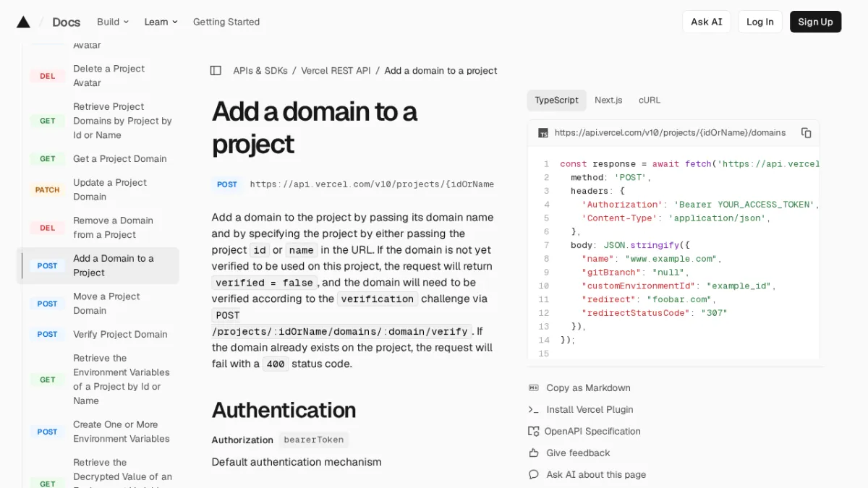Click the chat bubble Ask AI icon
868x488 pixels.
pos(534,475)
